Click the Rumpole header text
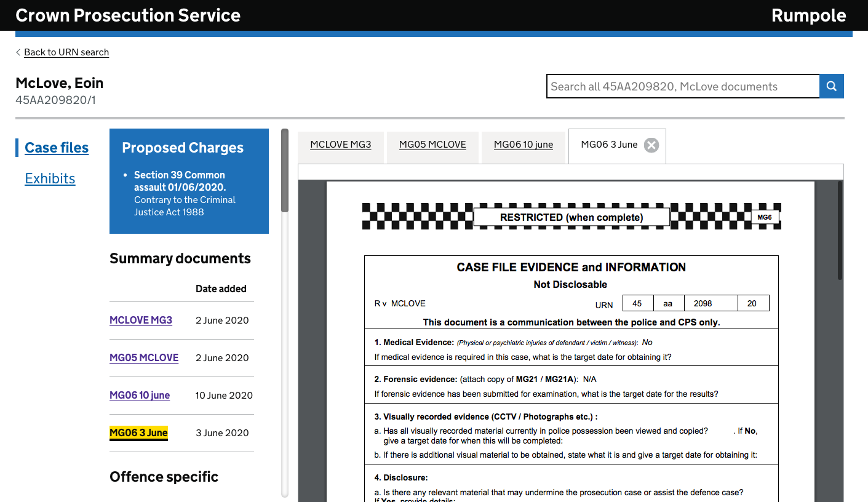Screen dimensions: 868x502 808,15
